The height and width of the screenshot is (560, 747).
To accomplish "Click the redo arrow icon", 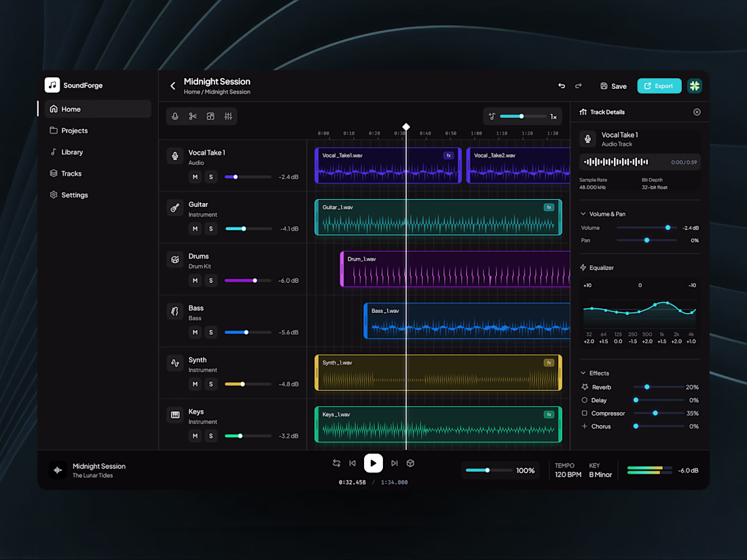I will (x=579, y=86).
